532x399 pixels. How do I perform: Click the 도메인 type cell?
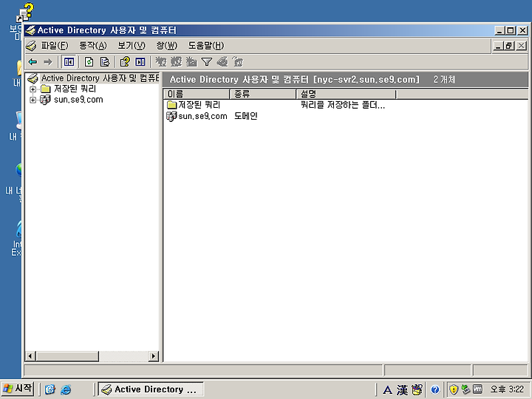(x=245, y=116)
